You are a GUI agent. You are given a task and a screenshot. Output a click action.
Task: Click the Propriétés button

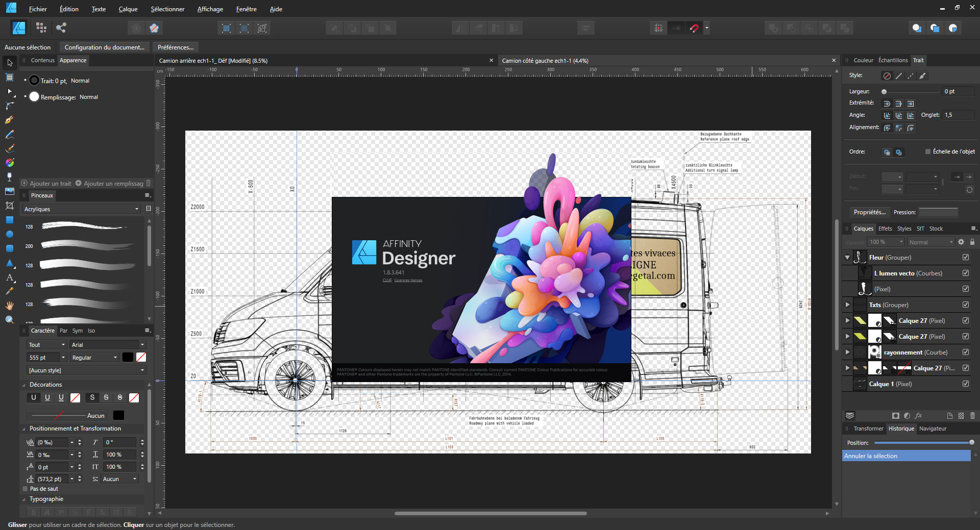[x=869, y=212]
